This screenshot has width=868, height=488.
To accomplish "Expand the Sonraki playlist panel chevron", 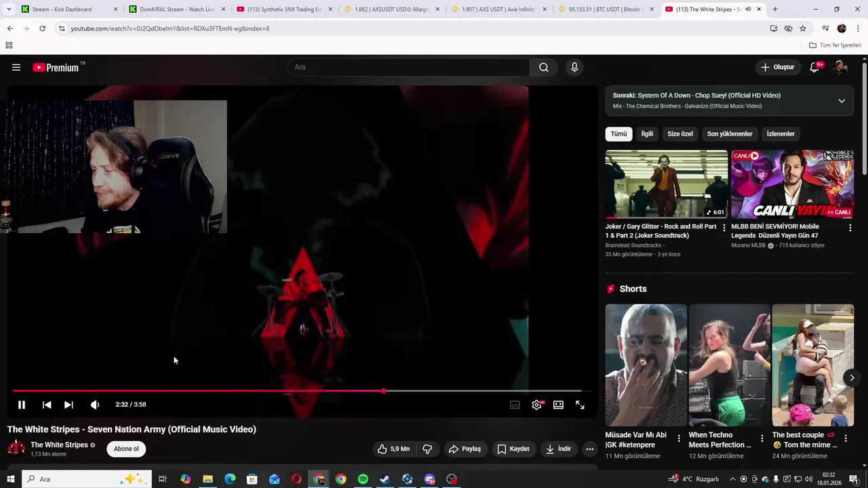I will 842,101.
